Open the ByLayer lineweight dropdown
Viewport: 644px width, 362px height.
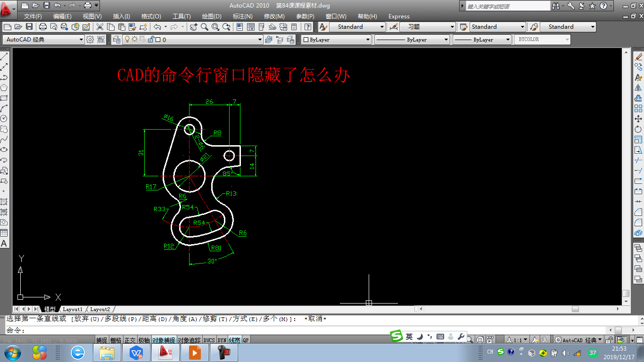click(x=482, y=40)
